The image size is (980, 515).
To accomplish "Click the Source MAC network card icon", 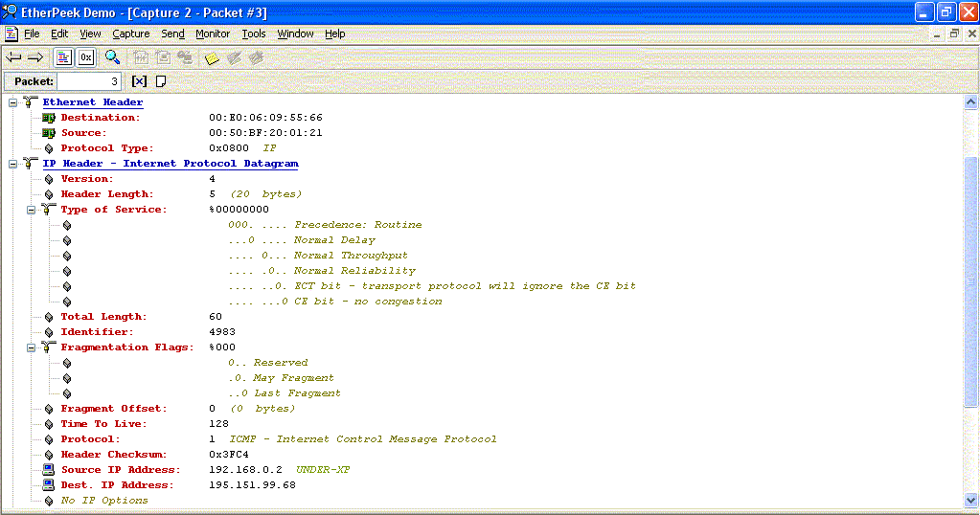I will (49, 133).
